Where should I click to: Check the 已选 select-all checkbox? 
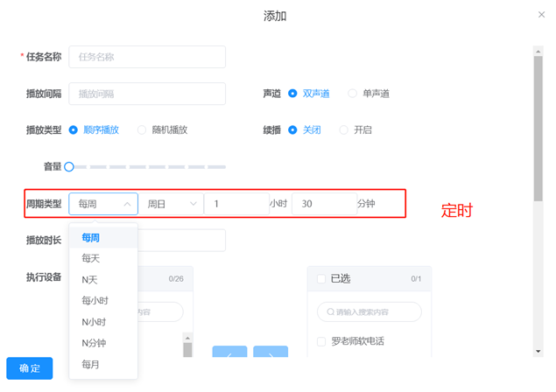[x=322, y=279]
